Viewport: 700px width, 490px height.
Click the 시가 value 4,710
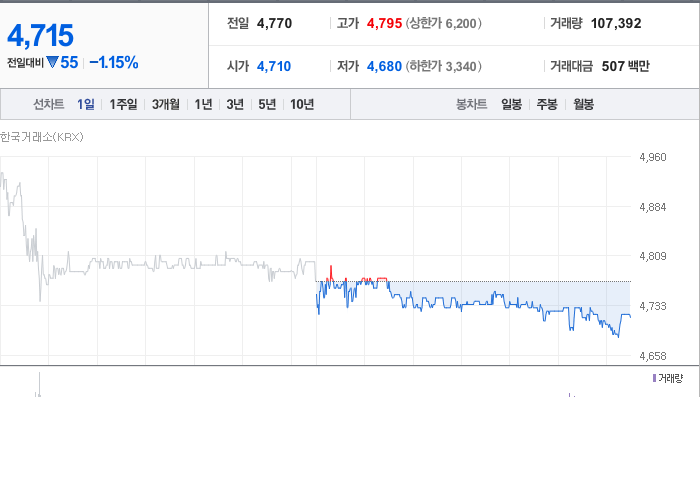click(x=274, y=66)
